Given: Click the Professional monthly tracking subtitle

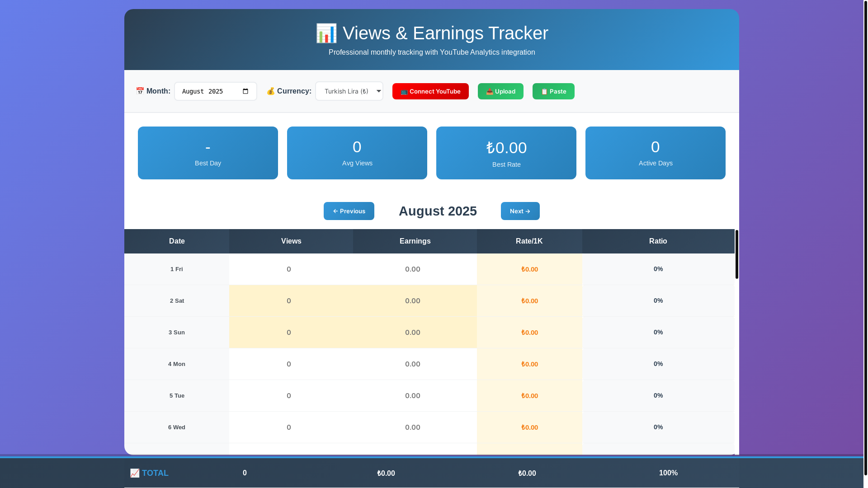Looking at the screenshot, I should point(432,52).
